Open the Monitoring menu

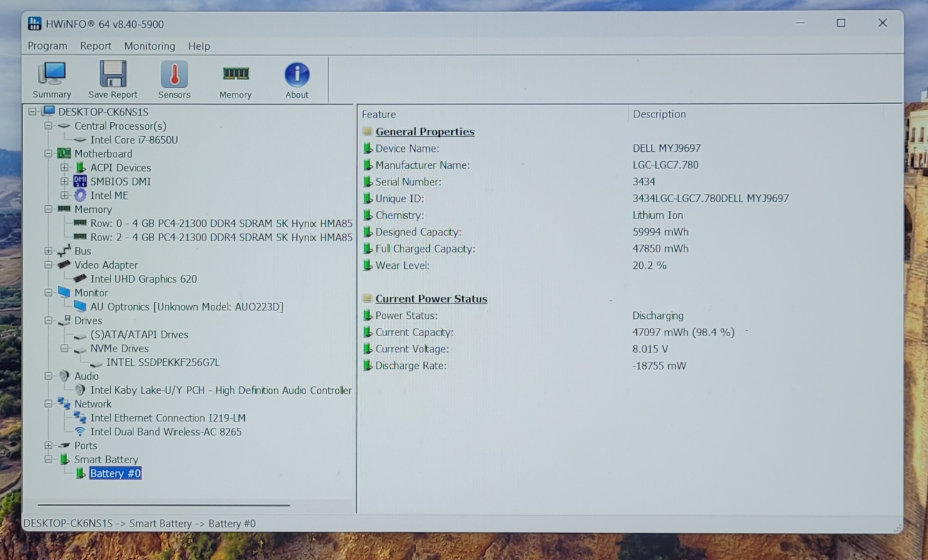coord(150,46)
